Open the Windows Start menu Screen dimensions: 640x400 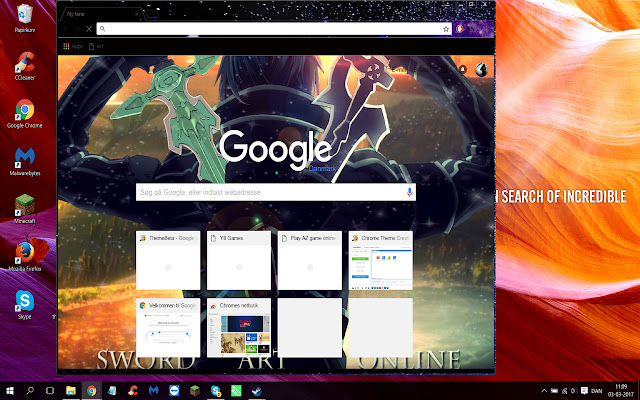click(x=10, y=391)
